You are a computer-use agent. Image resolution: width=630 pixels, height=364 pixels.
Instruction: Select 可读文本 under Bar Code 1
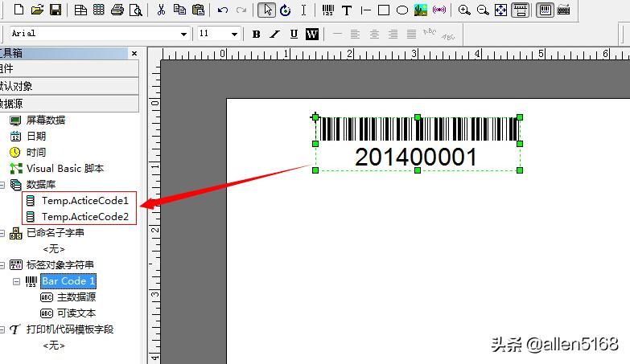76,313
